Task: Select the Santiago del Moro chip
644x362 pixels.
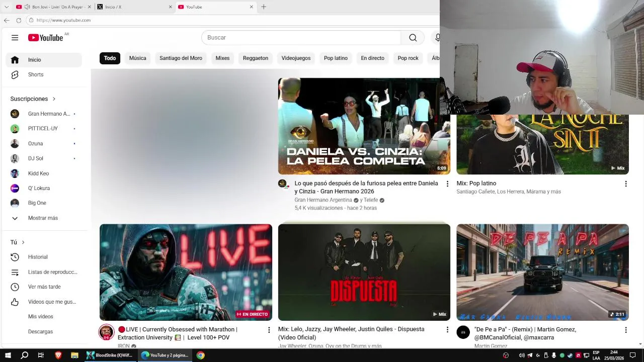Action: tap(181, 58)
